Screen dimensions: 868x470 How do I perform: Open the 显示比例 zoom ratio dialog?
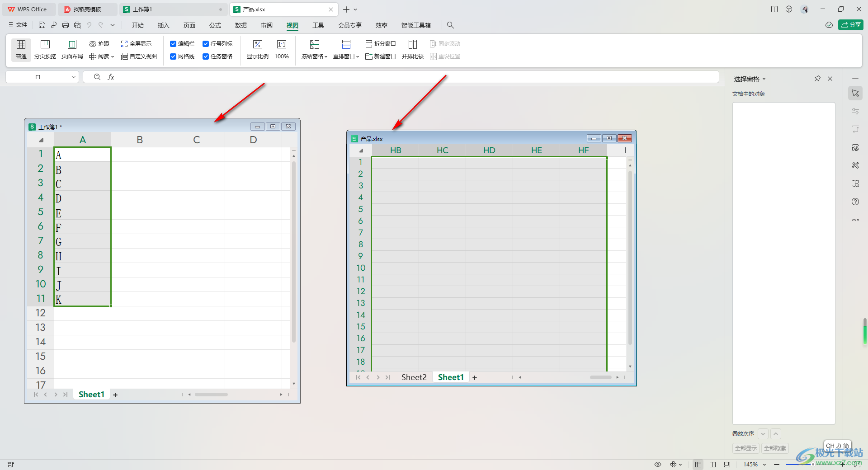[x=258, y=49]
